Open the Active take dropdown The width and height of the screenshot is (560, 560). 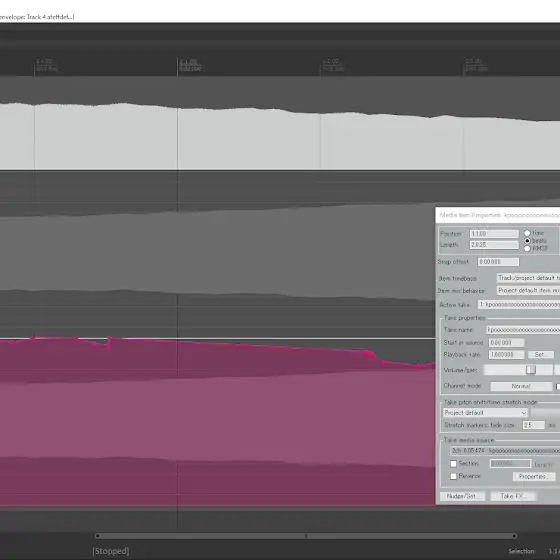[x=519, y=305]
